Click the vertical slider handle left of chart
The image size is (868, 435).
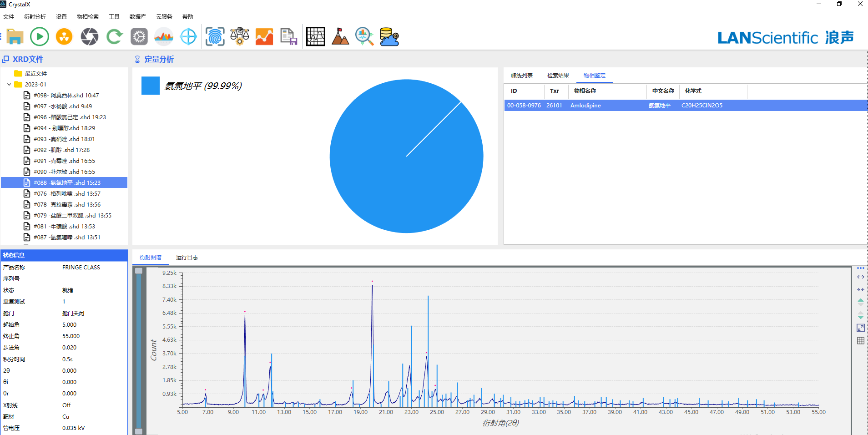[139, 271]
